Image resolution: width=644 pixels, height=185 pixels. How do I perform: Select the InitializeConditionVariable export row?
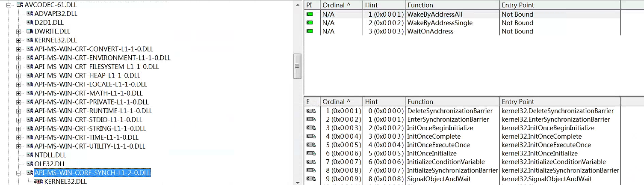point(446,162)
